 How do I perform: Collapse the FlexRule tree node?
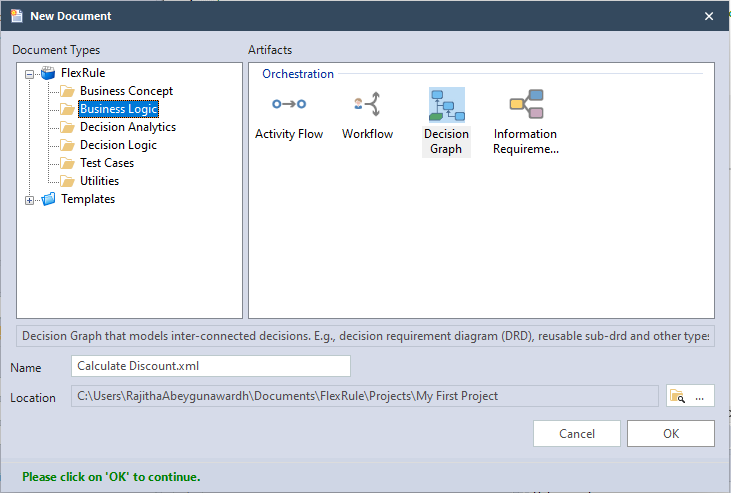point(29,74)
